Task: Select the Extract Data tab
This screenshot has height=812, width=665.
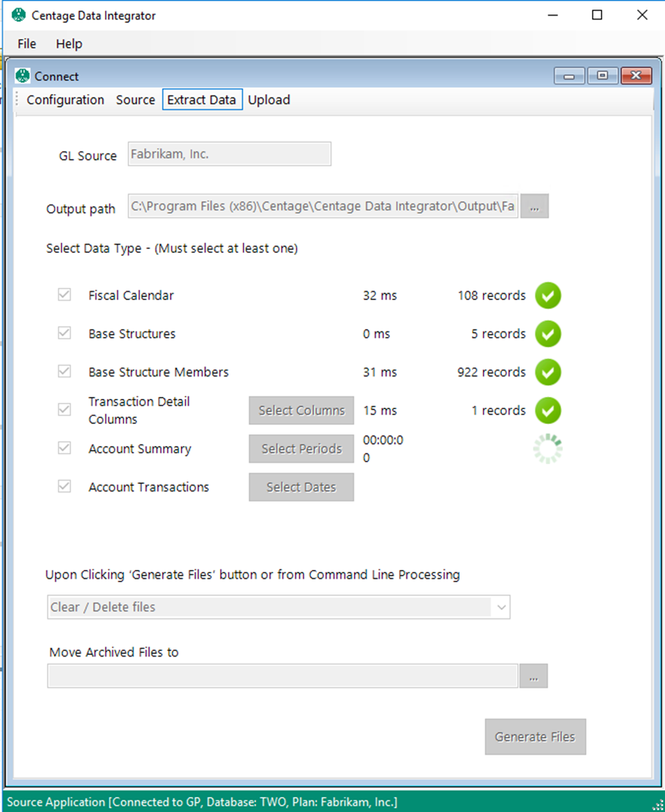Action: pyautogui.click(x=202, y=100)
